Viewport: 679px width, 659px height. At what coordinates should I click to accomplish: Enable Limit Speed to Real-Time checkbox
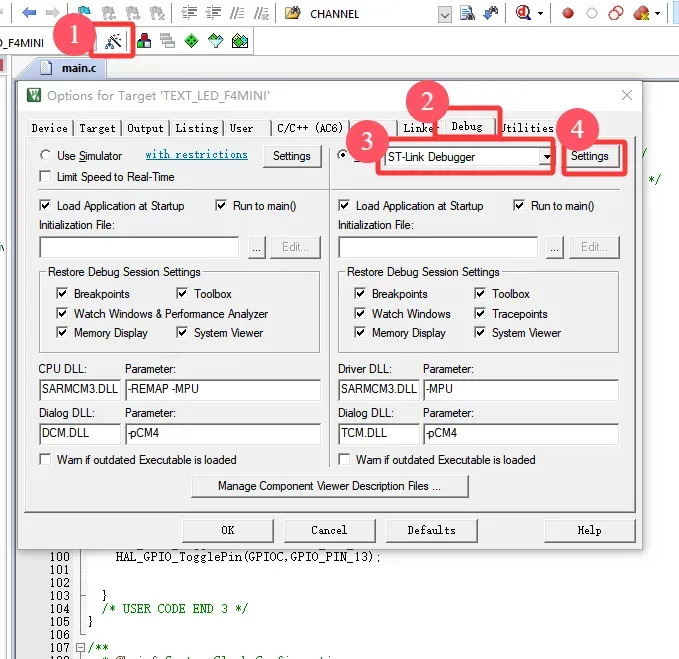point(47,177)
